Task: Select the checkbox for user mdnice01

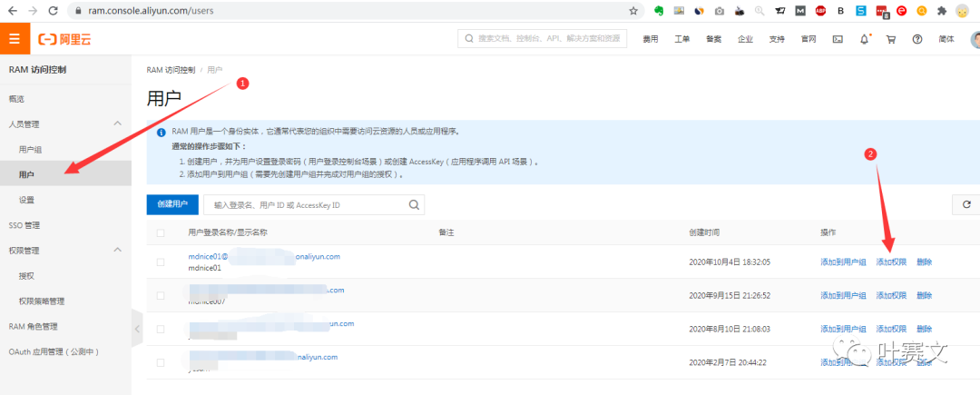Action: tap(161, 262)
